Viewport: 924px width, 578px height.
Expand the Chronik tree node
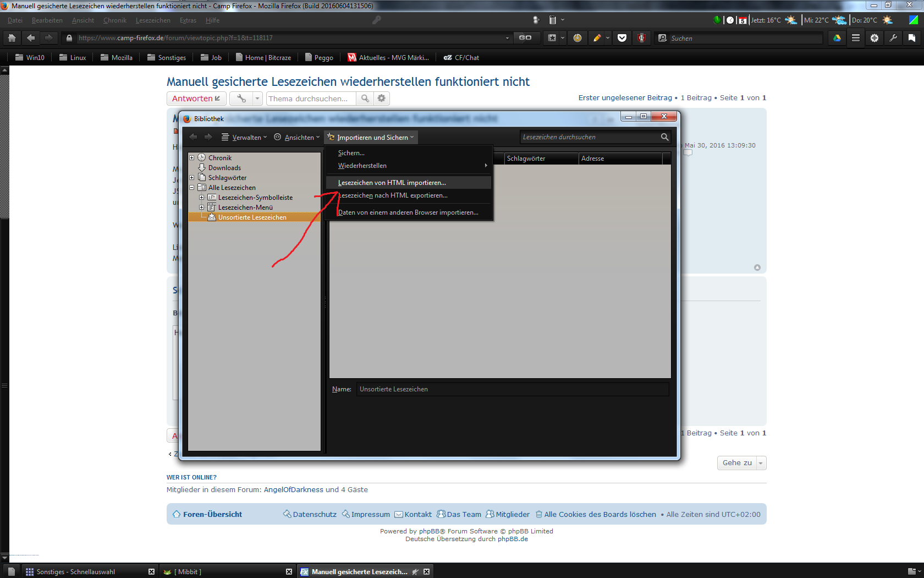(192, 157)
